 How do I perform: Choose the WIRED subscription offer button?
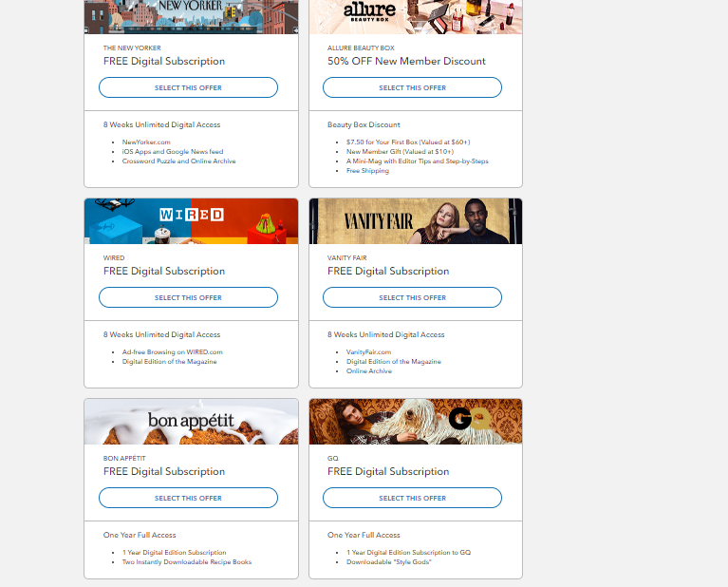(x=188, y=297)
